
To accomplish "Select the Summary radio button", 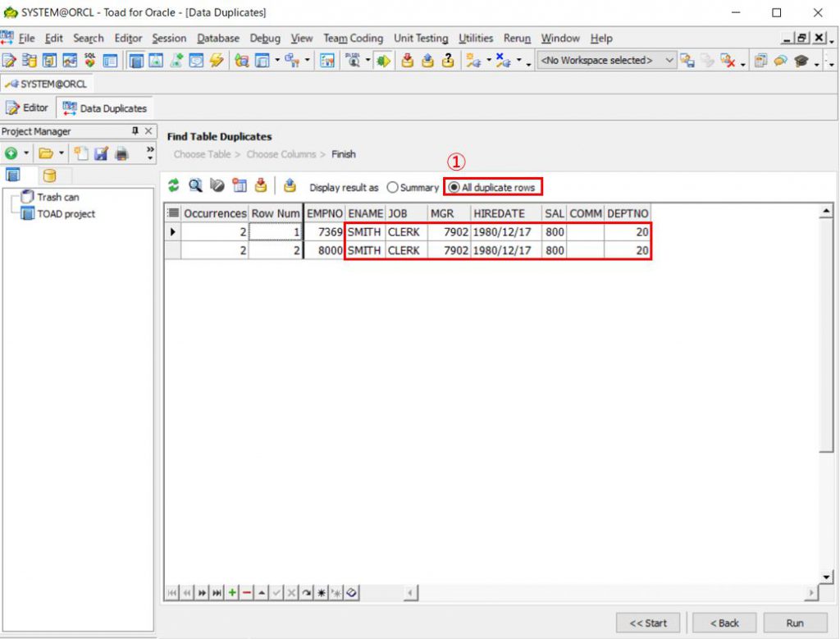I will click(413, 188).
